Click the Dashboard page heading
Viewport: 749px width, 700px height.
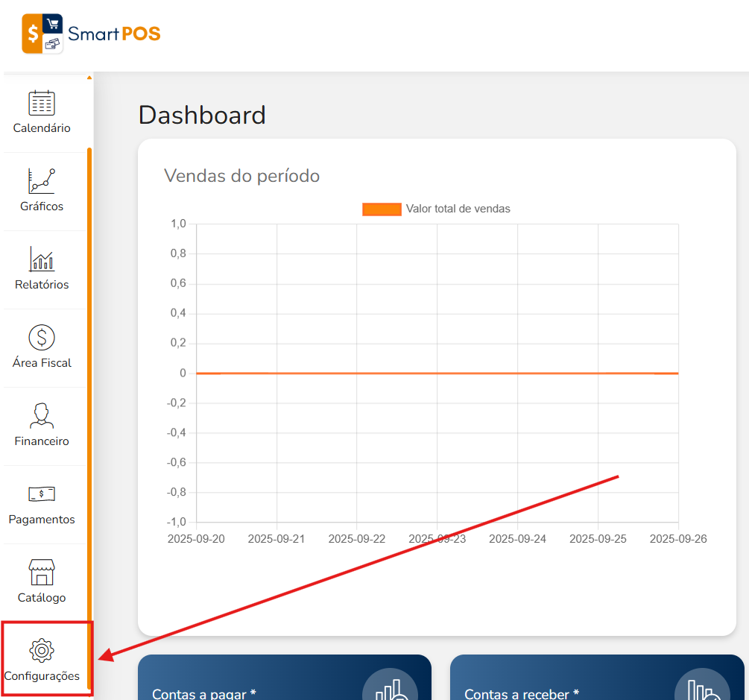coord(202,115)
